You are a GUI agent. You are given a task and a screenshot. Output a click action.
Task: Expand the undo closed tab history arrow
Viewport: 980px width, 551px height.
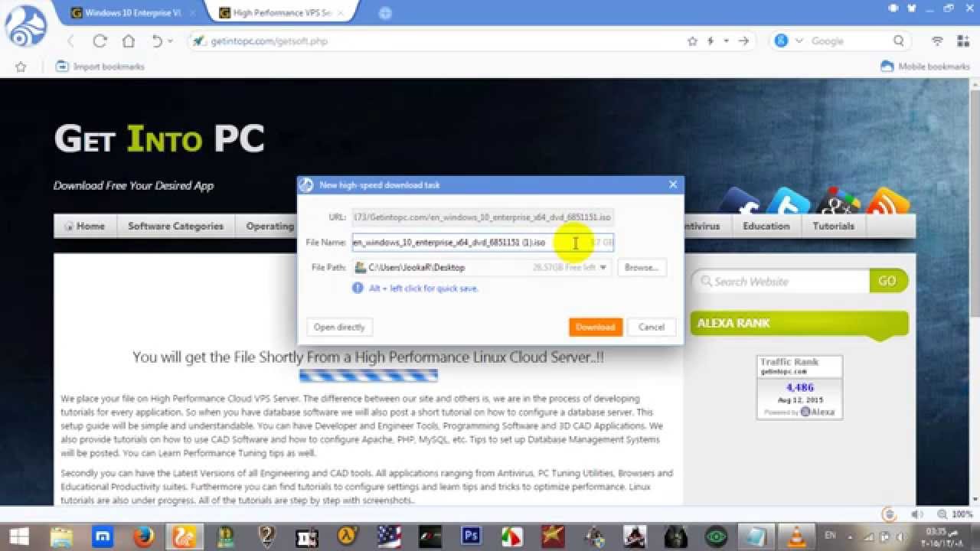point(170,41)
